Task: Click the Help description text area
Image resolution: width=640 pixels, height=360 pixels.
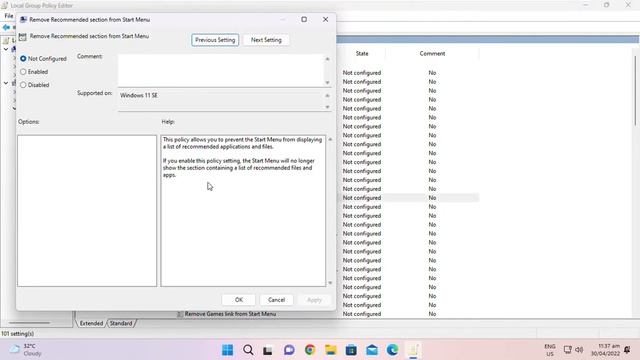Action: point(243,211)
